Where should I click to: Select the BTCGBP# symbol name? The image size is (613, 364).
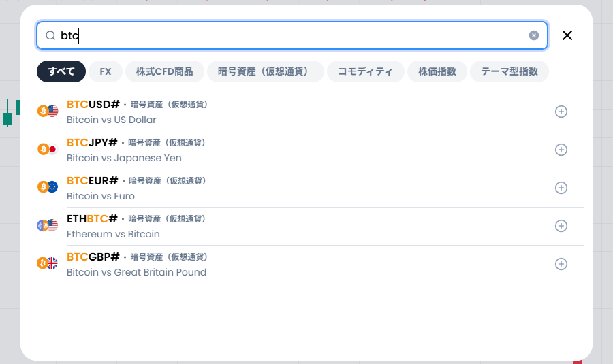[93, 257]
